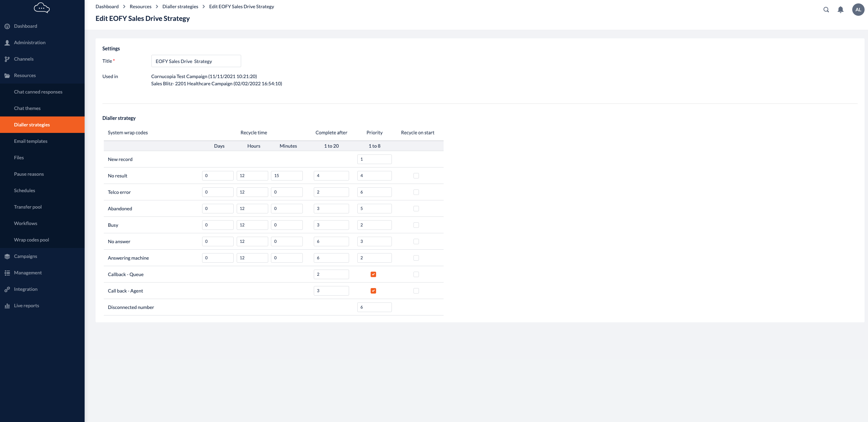The width and height of the screenshot is (868, 422).
Task: Enable Recycle on start for Abandoned
Action: pyautogui.click(x=416, y=208)
